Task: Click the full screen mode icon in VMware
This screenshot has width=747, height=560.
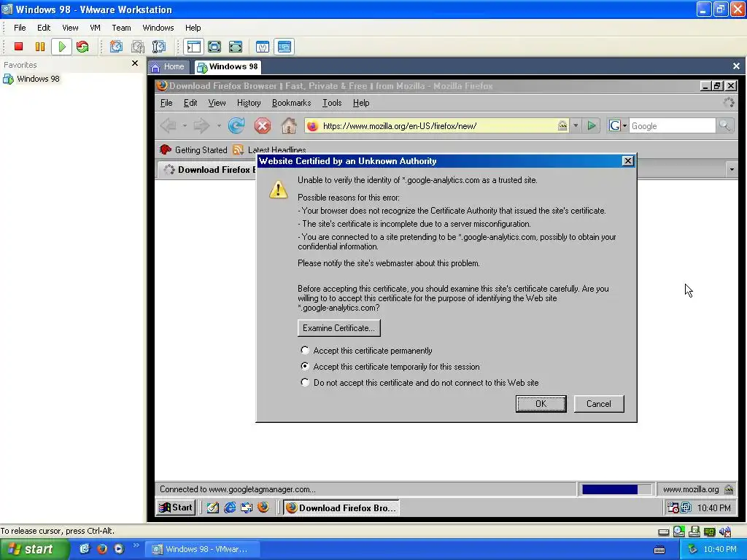Action: pos(236,47)
